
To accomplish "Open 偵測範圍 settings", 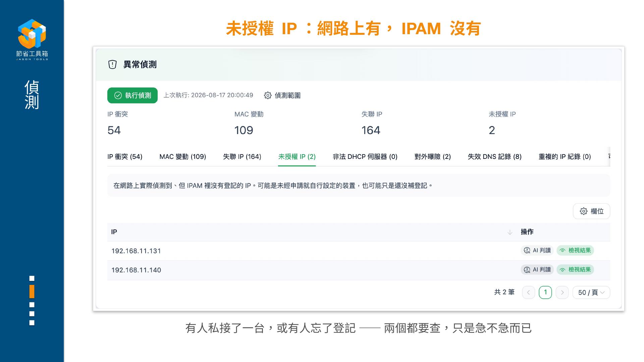I will 282,96.
